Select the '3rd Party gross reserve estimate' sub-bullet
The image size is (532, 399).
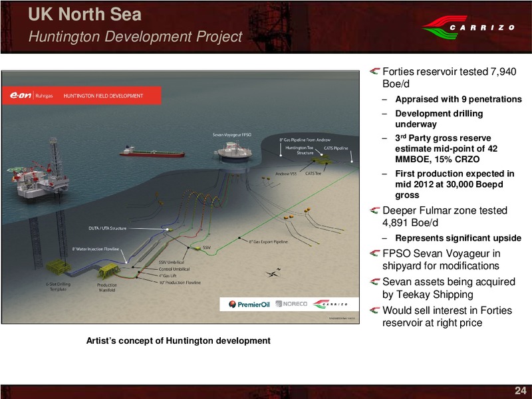click(446, 148)
